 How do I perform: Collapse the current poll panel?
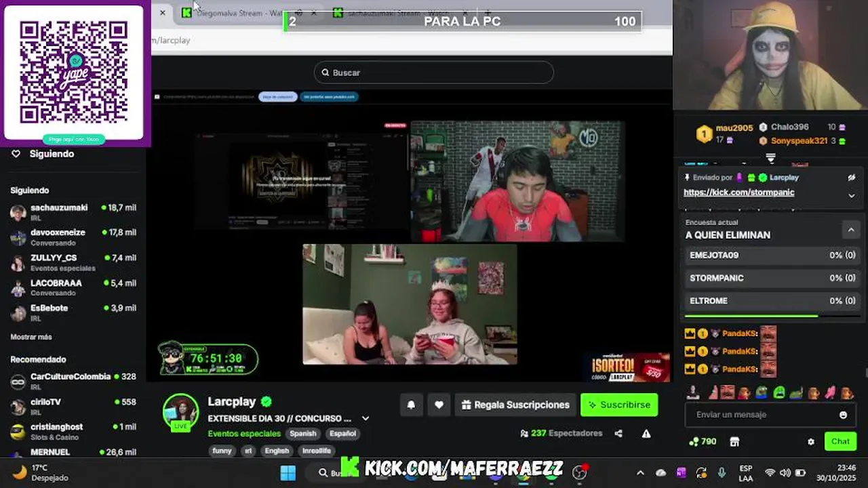click(850, 230)
